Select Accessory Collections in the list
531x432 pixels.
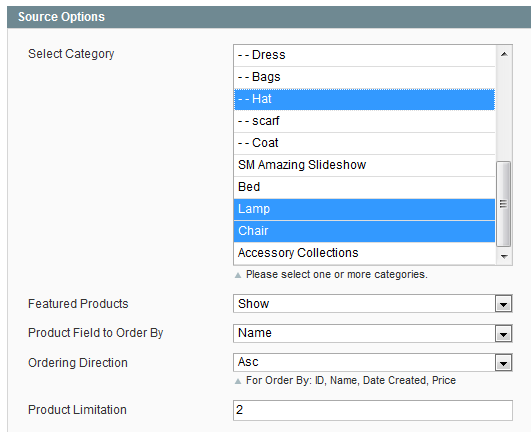tap(364, 253)
